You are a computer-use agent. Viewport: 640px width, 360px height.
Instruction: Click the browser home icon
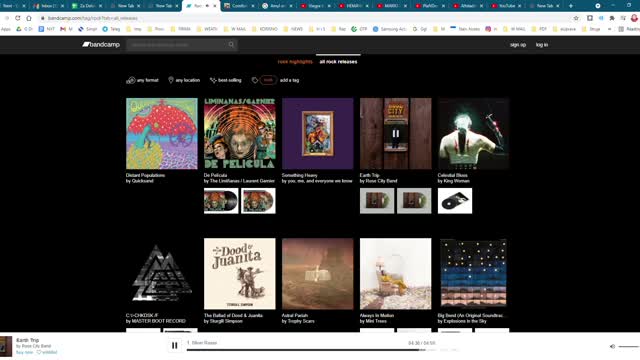pyautogui.click(x=29, y=18)
